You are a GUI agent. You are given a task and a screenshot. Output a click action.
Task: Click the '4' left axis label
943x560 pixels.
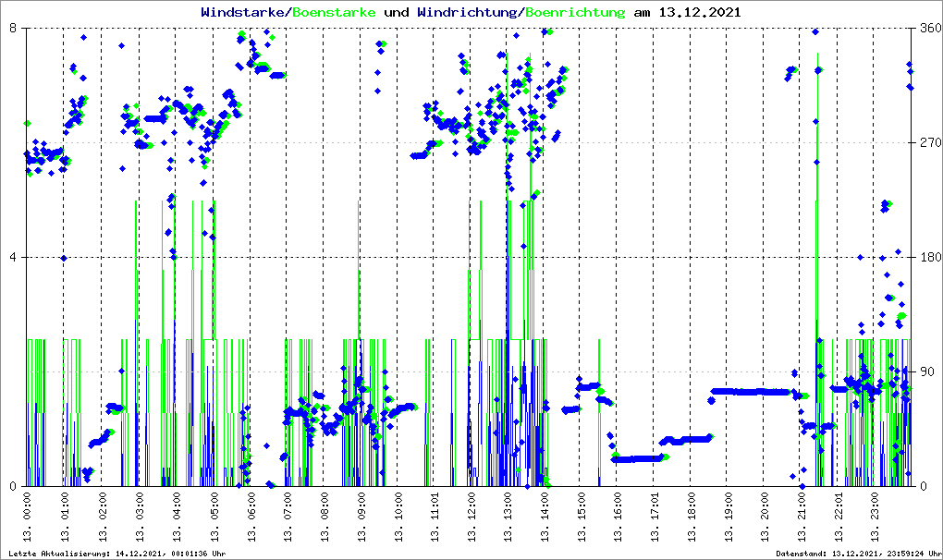click(x=13, y=257)
